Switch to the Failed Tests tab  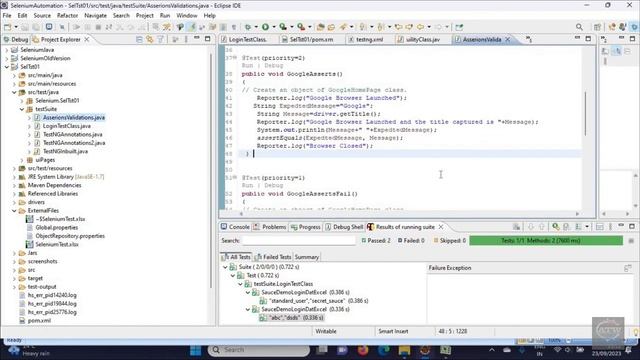coord(273,257)
